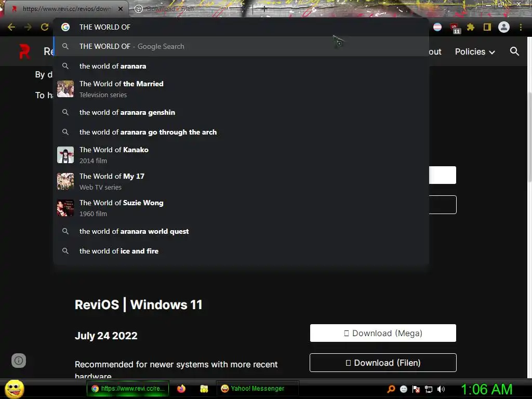Open file explorer folder icon in taskbar
The image size is (532, 399).
[x=204, y=389]
